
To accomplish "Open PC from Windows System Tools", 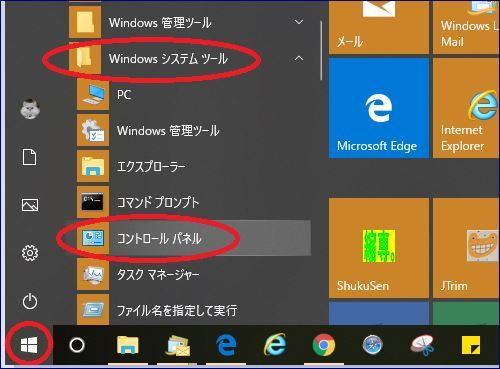I will (x=193, y=95).
